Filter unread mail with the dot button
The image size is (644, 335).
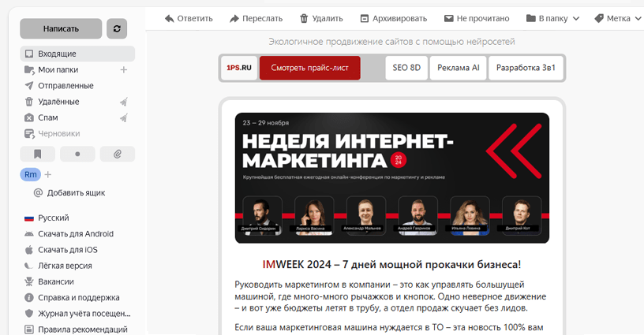pyautogui.click(x=77, y=154)
